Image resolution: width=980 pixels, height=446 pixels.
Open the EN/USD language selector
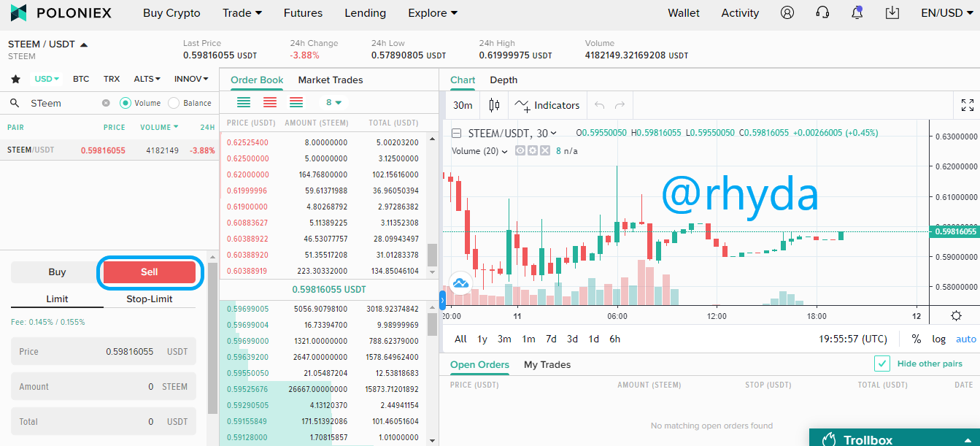point(946,13)
